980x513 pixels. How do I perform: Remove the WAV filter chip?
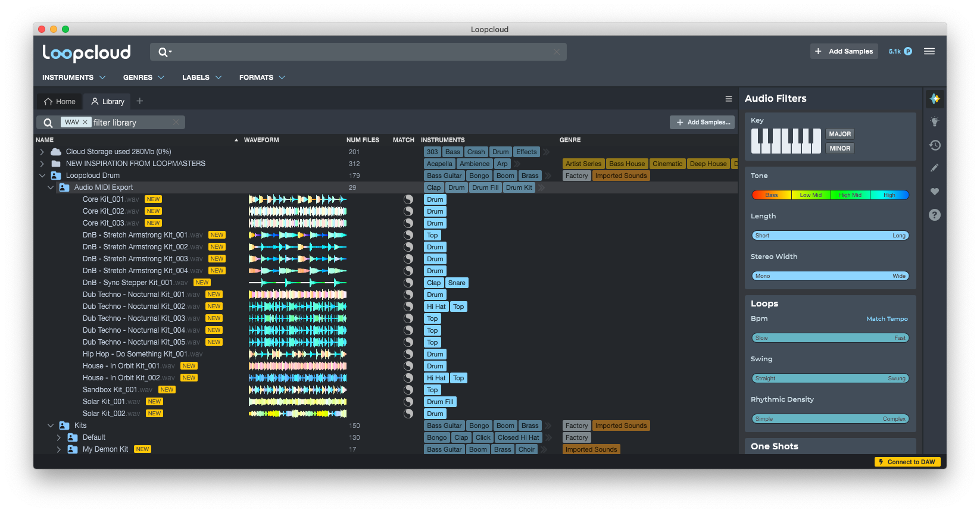85,122
